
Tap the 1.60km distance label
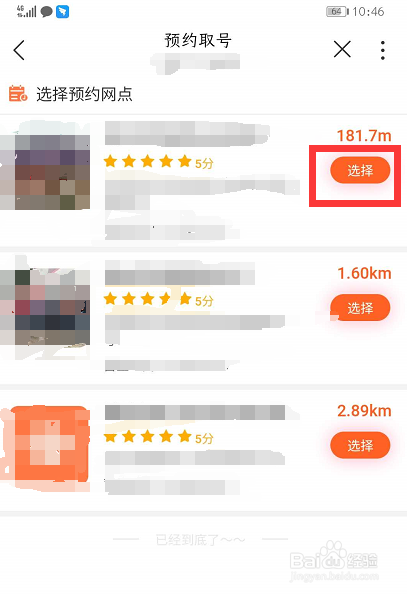(x=364, y=273)
